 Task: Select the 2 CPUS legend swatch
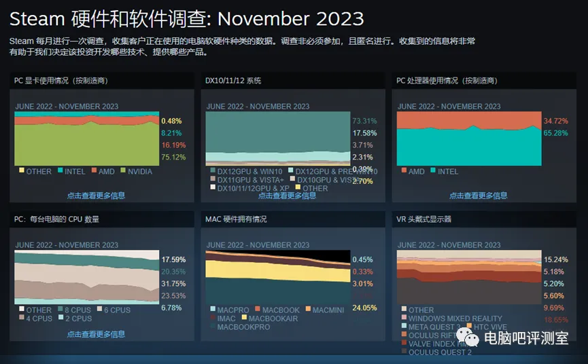click(x=60, y=317)
